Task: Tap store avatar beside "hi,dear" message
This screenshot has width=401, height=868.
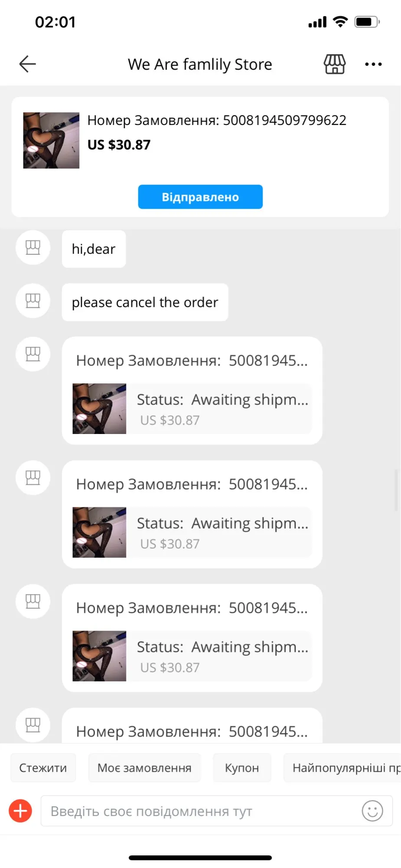Action: [x=33, y=248]
